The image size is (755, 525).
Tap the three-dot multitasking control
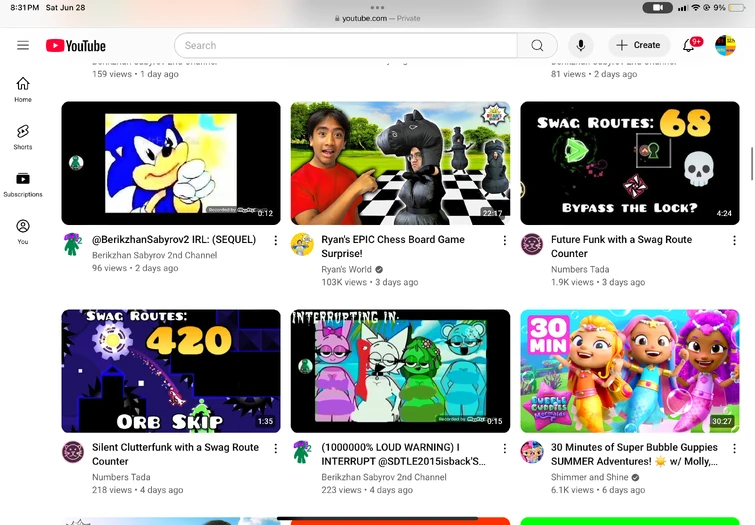[378, 7]
